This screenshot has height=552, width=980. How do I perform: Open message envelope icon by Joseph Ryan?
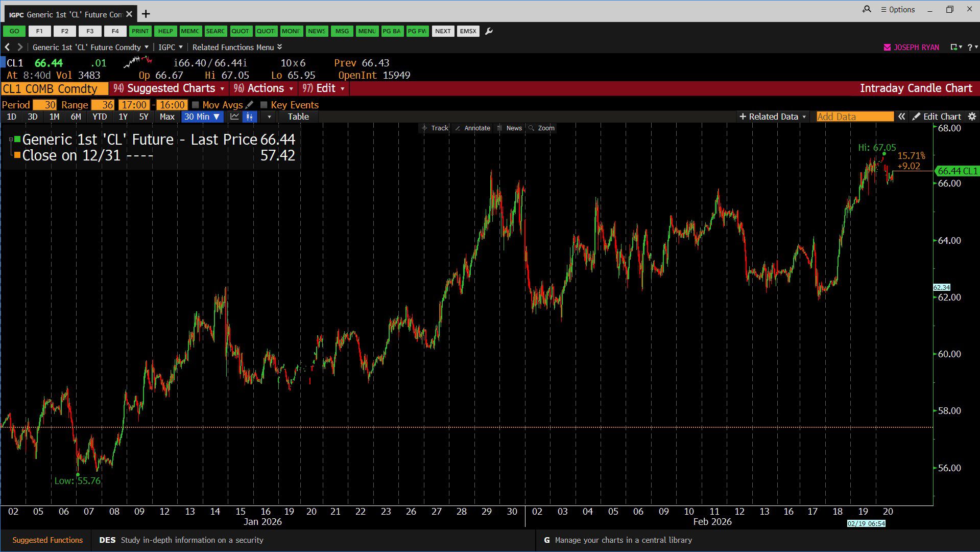tap(887, 47)
